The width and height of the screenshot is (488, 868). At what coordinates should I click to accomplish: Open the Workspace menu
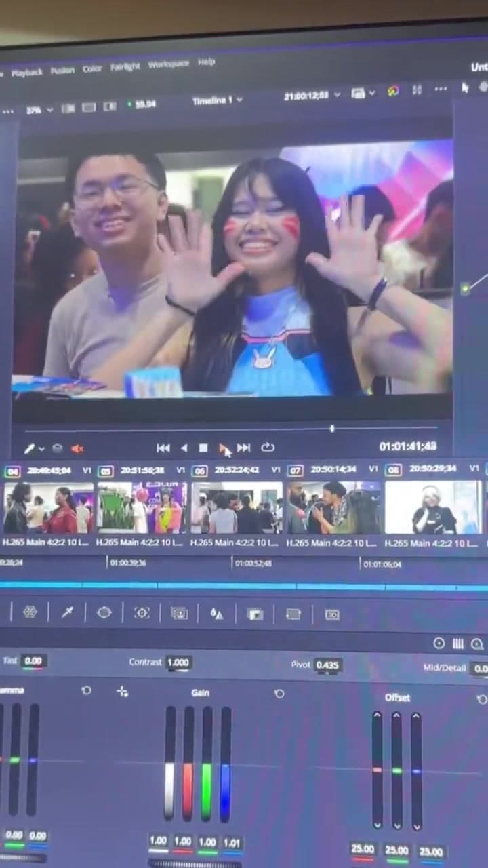tap(168, 64)
